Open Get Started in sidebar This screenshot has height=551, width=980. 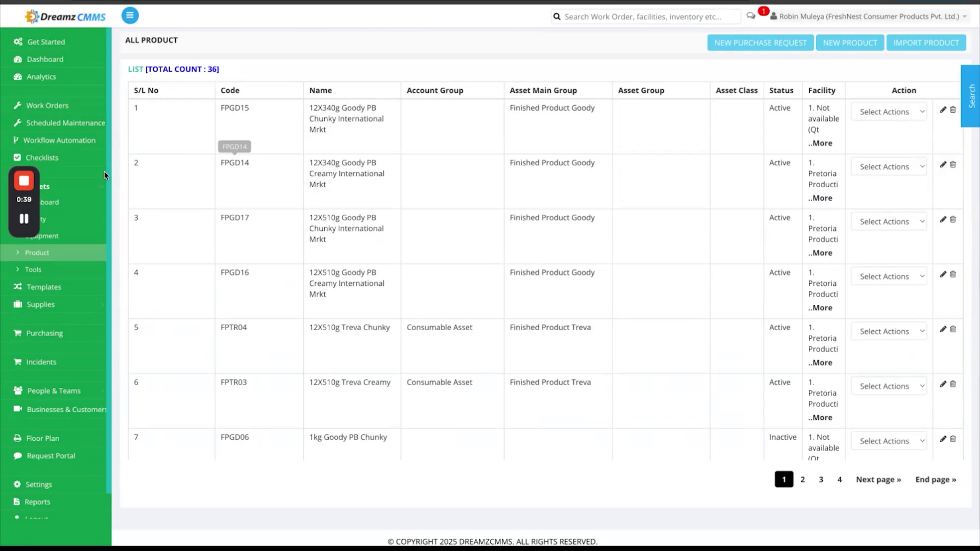tap(46, 42)
